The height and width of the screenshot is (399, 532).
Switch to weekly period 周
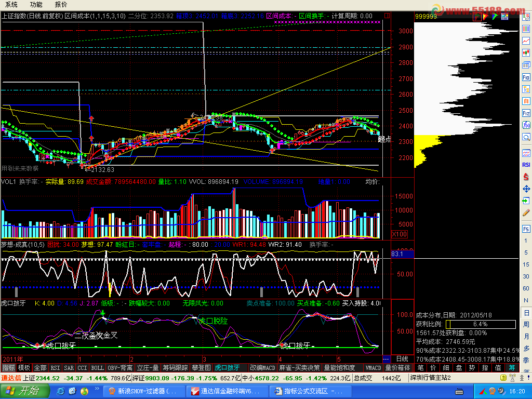[526, 324]
